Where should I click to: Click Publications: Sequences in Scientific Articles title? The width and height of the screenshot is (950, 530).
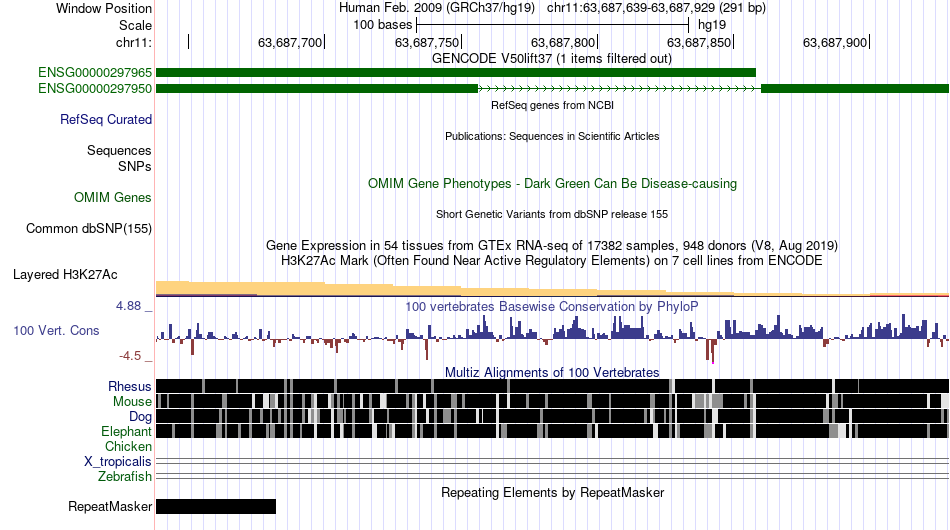[552, 136]
